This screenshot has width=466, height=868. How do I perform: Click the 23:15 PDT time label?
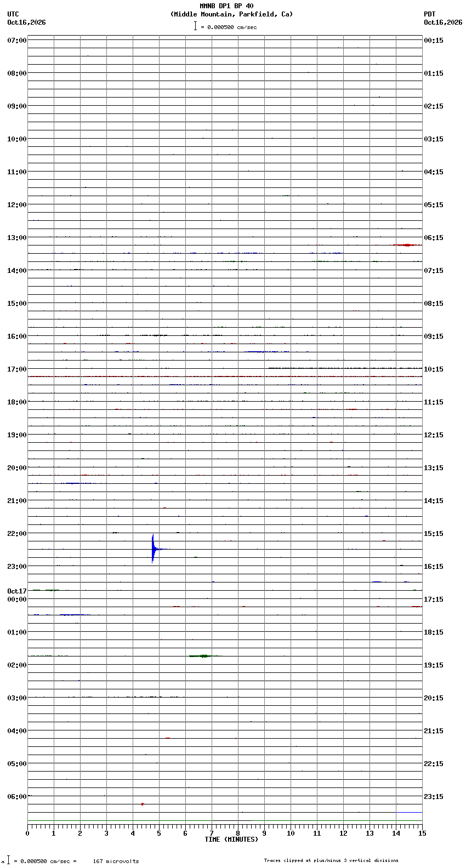pos(434,797)
